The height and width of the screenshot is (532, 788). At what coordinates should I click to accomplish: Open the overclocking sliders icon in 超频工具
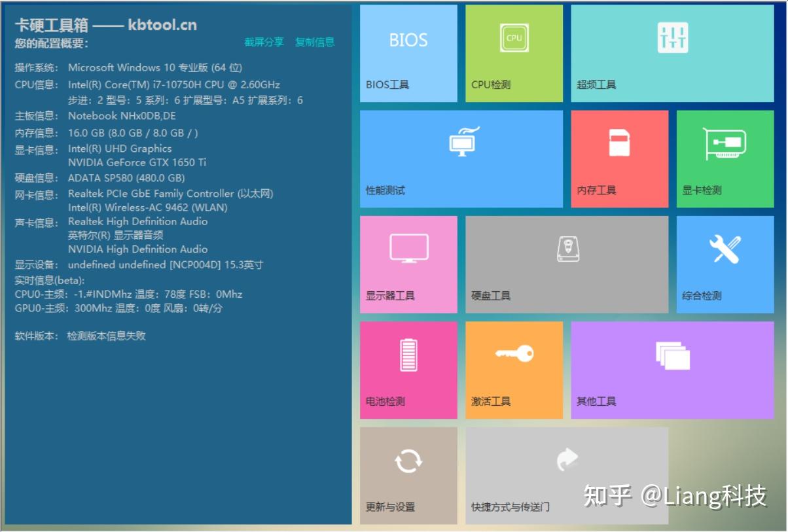[673, 38]
